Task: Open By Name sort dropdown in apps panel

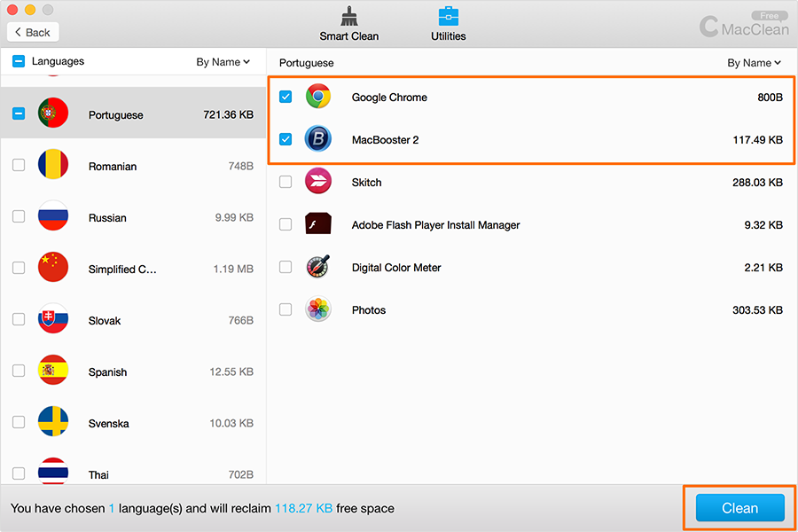Action: click(754, 63)
